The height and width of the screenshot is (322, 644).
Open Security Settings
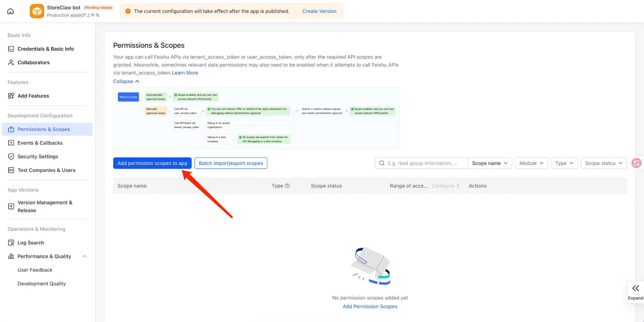[x=47, y=156]
